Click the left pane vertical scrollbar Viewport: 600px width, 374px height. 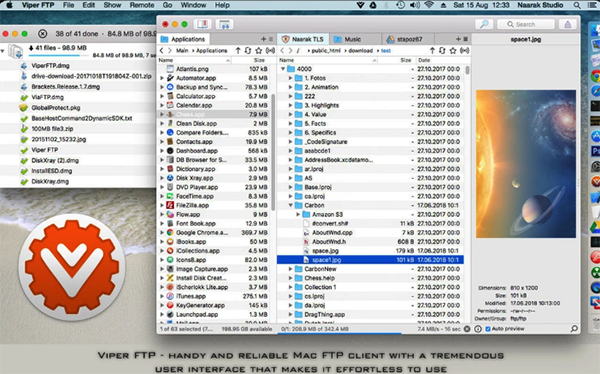tap(273, 152)
